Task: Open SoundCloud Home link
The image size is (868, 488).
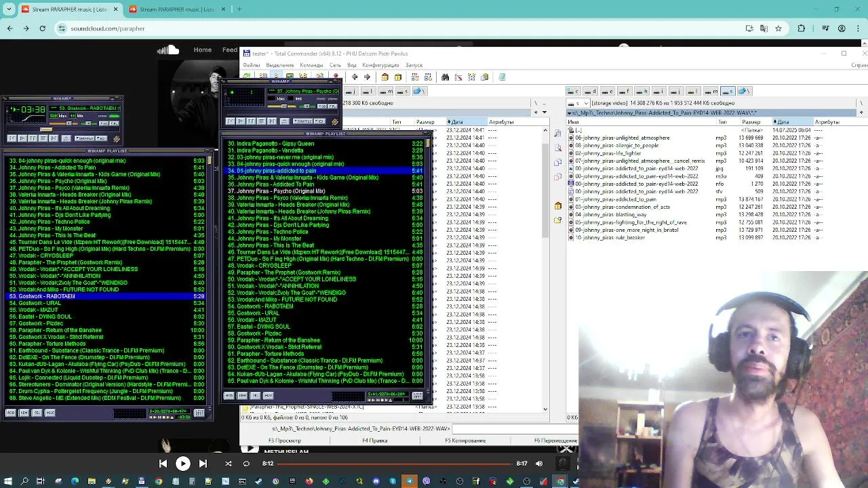Action: tap(202, 50)
